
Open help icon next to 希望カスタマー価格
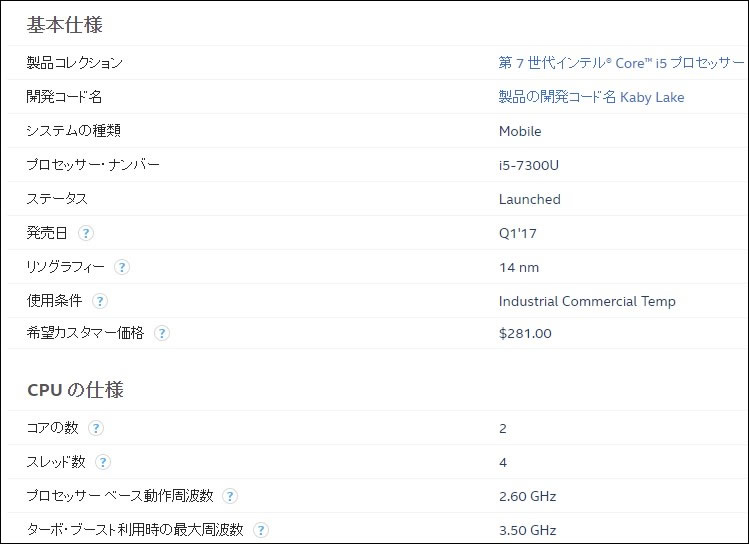[162, 333]
